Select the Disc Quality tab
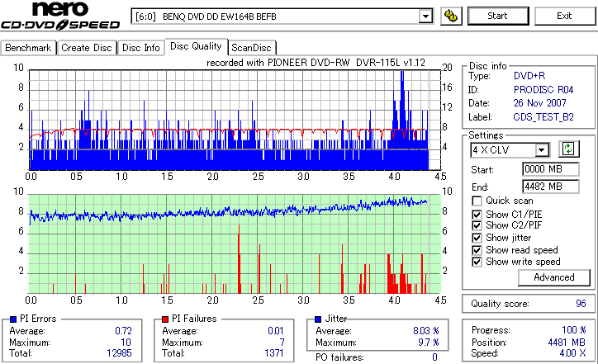This screenshot has height=364, width=598. (196, 46)
